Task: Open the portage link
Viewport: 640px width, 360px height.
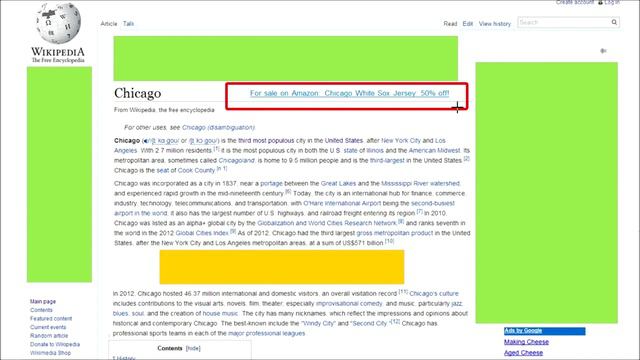Action: pos(271,183)
